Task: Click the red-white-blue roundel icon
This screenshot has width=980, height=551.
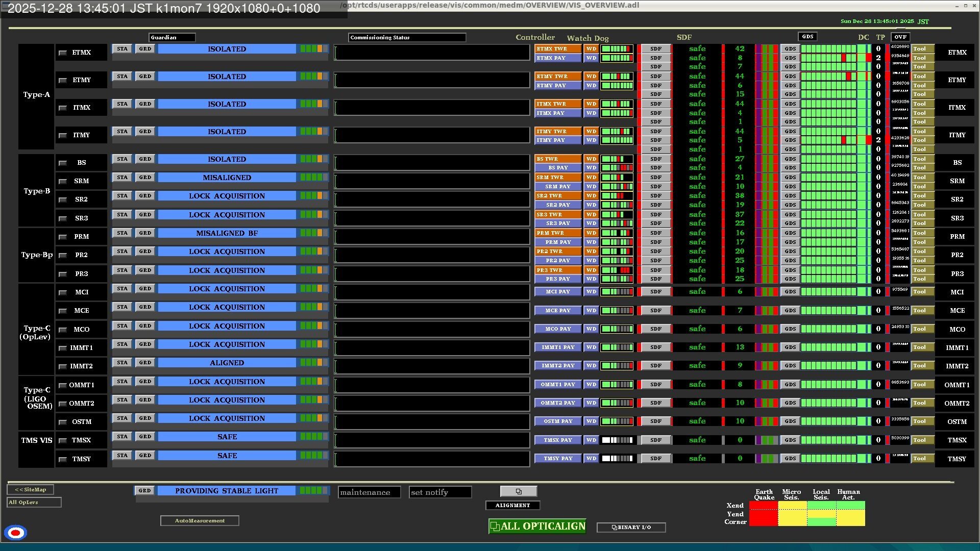Action: click(15, 533)
